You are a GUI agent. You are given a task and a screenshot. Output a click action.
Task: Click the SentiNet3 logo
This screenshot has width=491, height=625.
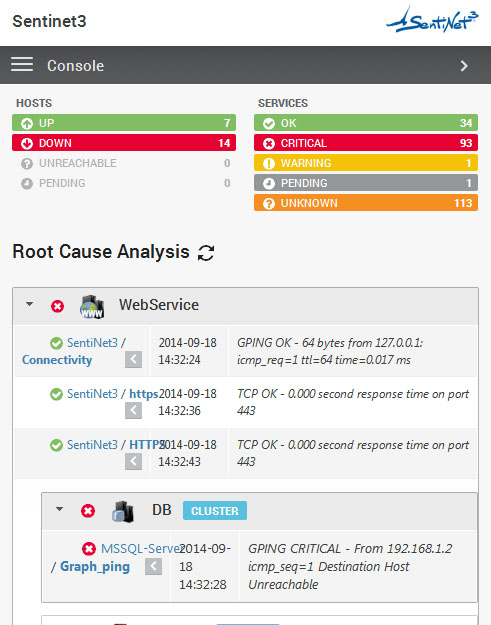pyautogui.click(x=432, y=20)
